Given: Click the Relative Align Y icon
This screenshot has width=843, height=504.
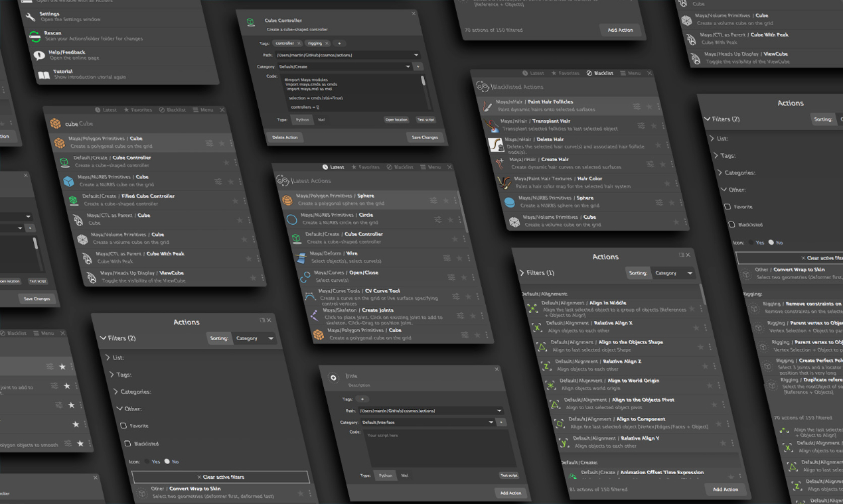Looking at the screenshot, I should 564,442.
